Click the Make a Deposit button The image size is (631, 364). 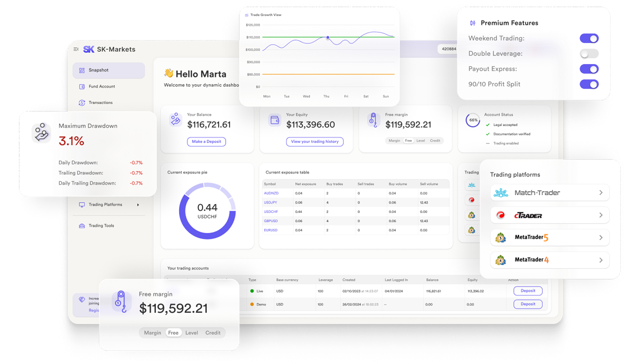pyautogui.click(x=206, y=141)
